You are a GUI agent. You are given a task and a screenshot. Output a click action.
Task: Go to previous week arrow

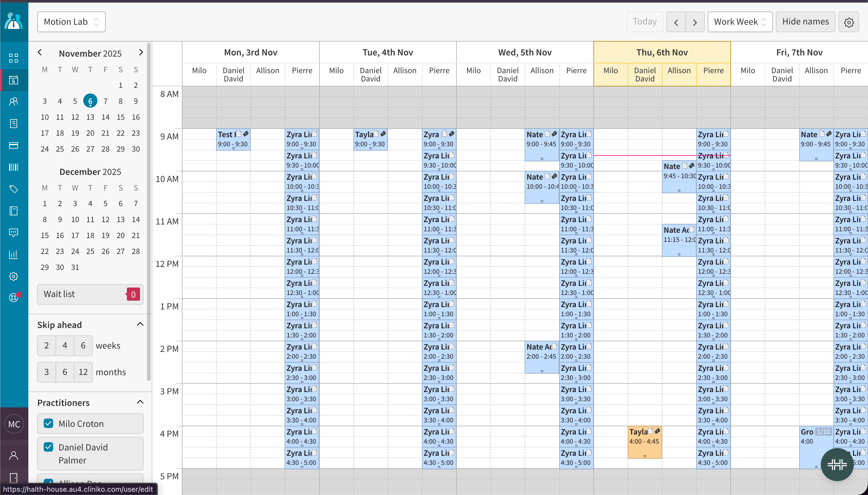tap(676, 22)
